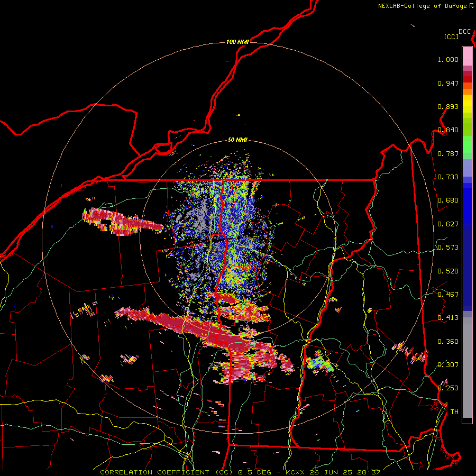Click the 0.253 scale value

[x=448, y=388]
